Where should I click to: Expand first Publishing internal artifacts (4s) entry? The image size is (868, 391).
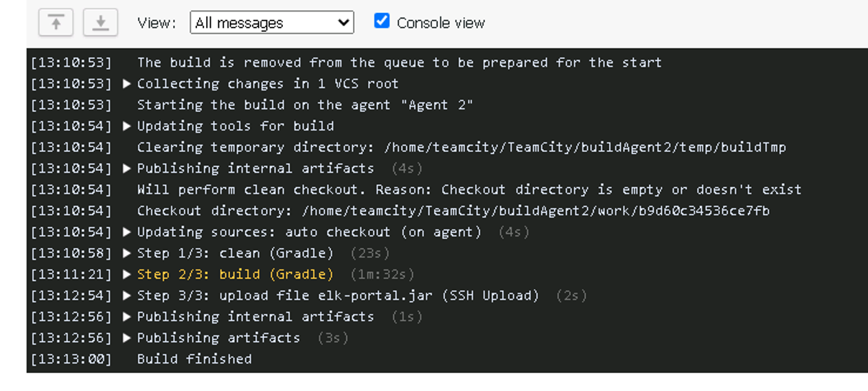pos(127,168)
